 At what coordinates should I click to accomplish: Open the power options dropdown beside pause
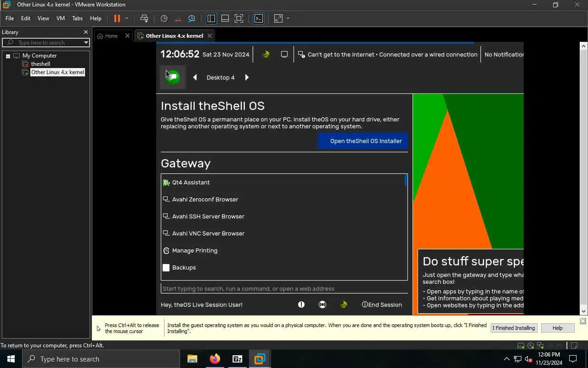[127, 18]
